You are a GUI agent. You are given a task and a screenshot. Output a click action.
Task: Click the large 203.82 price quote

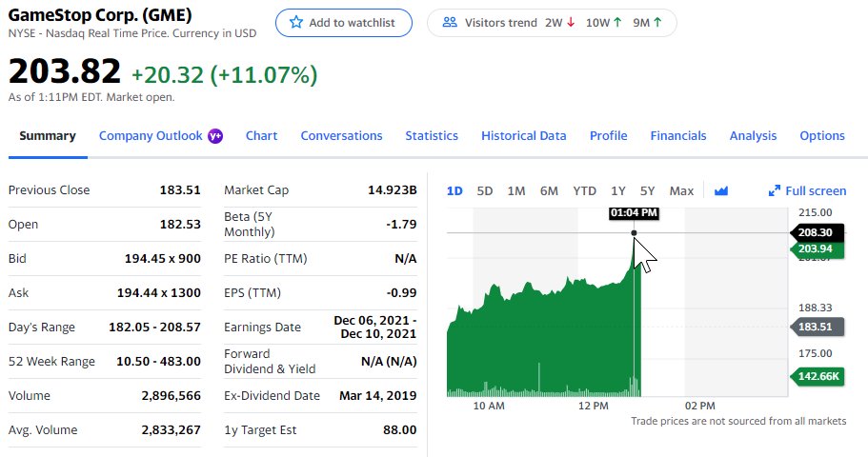[64, 71]
